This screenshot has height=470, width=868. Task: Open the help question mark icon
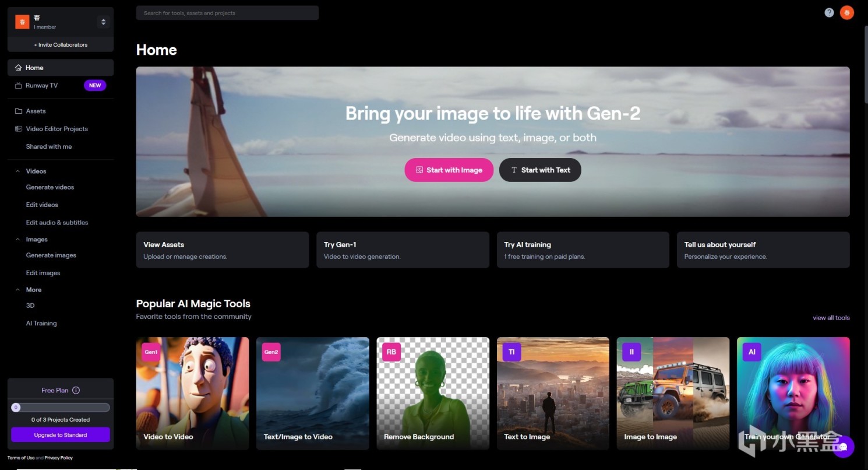[829, 12]
